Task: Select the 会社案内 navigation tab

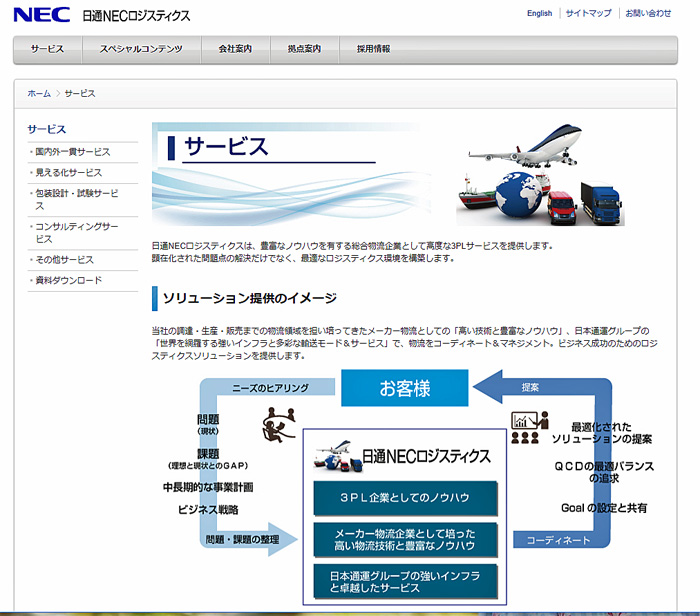Action: point(235,49)
